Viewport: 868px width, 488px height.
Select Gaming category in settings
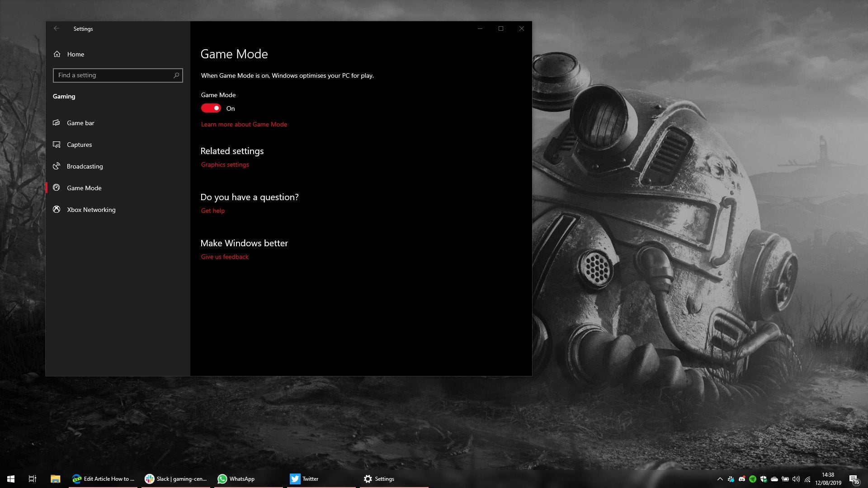click(x=64, y=96)
